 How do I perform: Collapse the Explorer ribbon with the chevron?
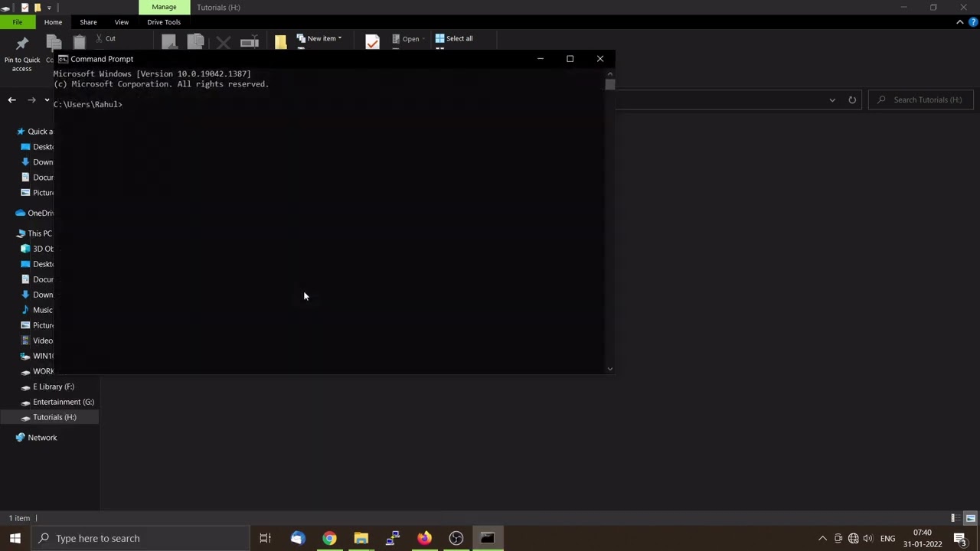[960, 22]
